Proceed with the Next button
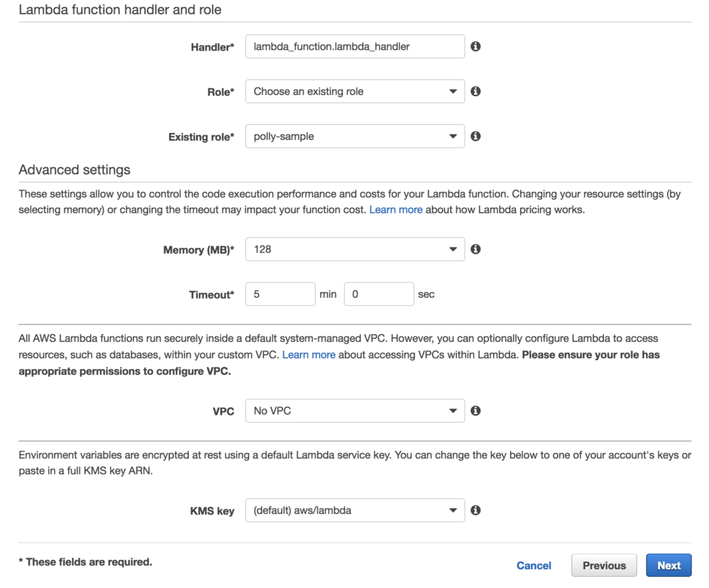The image size is (709, 588). 669,565
